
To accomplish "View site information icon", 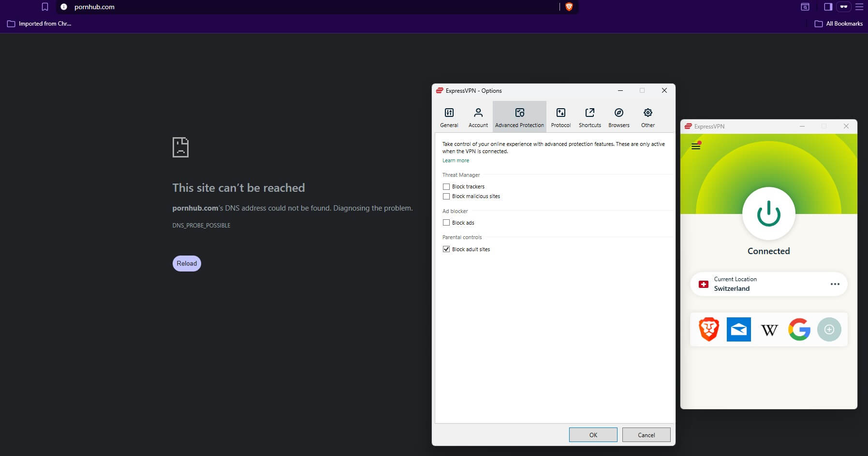I will coord(64,7).
